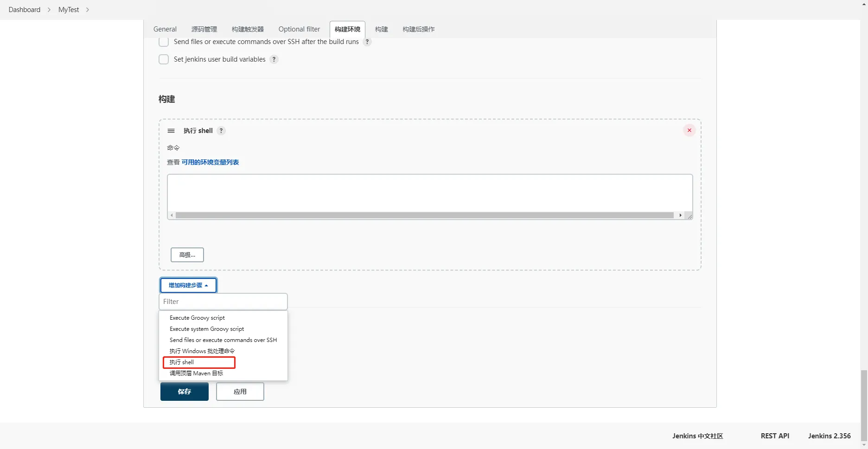Check Set jenkins user build variables
868x449 pixels.
pos(164,59)
